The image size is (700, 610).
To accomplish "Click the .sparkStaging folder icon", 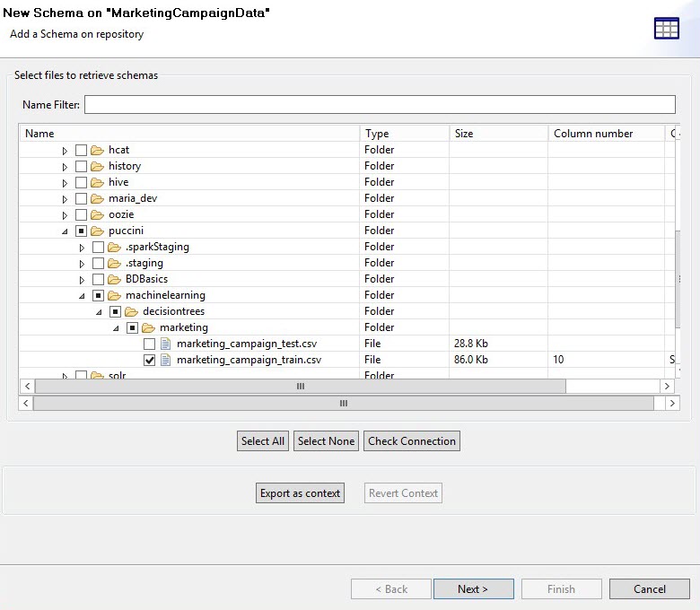I will point(114,247).
